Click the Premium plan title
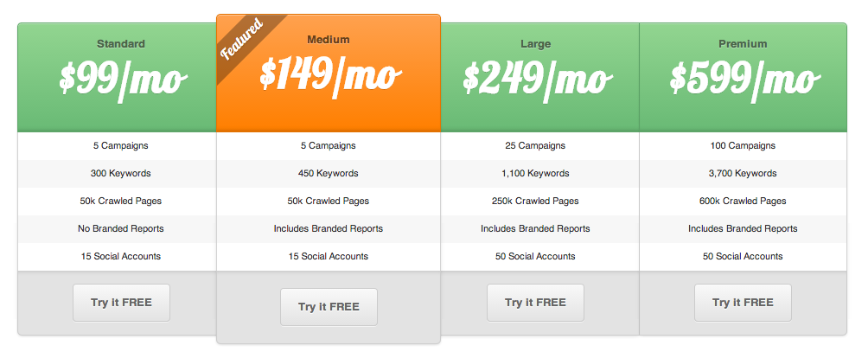Image resolution: width=868 pixels, height=352 pixels. coord(743,43)
